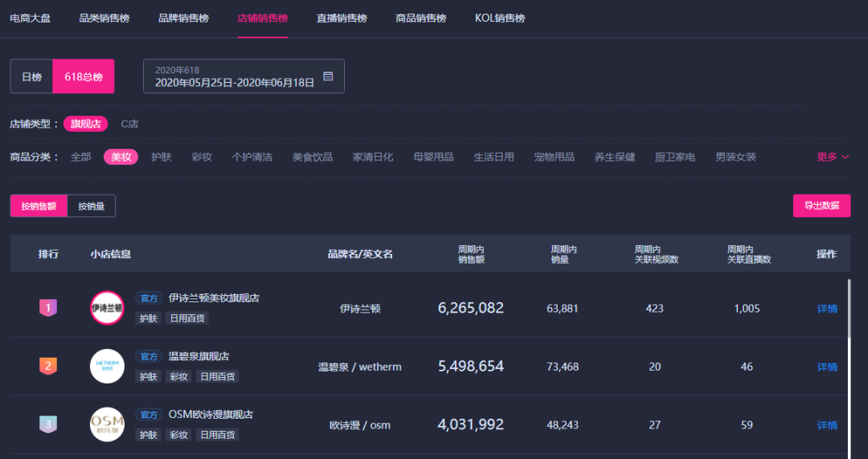Switch to 直播销售榜 tab
Viewport: 868px width, 459px height.
[342, 18]
